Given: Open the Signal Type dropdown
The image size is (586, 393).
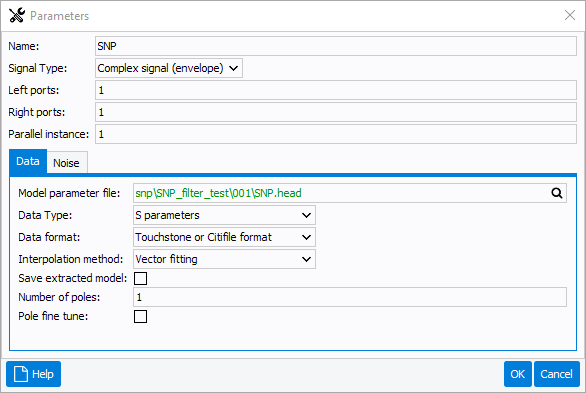Looking at the screenshot, I should click(169, 68).
